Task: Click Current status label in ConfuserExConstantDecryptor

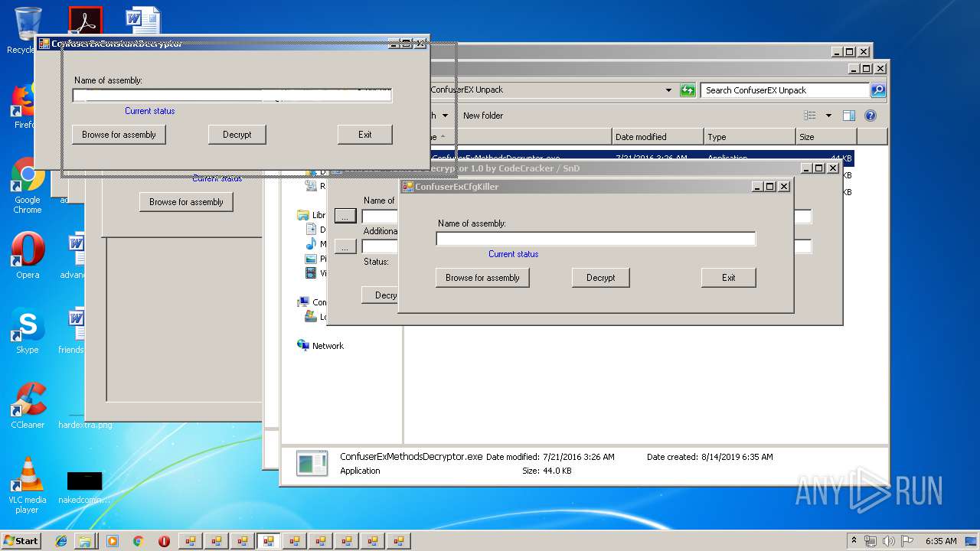Action: [150, 111]
